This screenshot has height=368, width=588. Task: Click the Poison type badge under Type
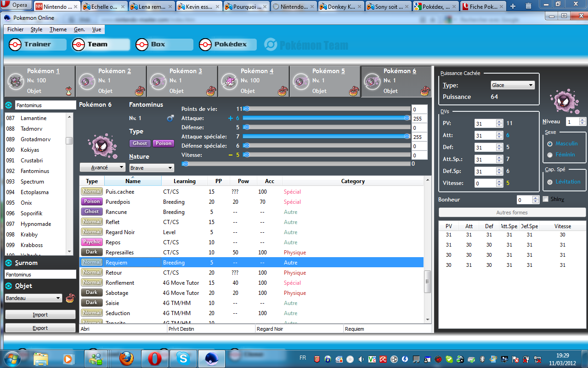pos(163,144)
